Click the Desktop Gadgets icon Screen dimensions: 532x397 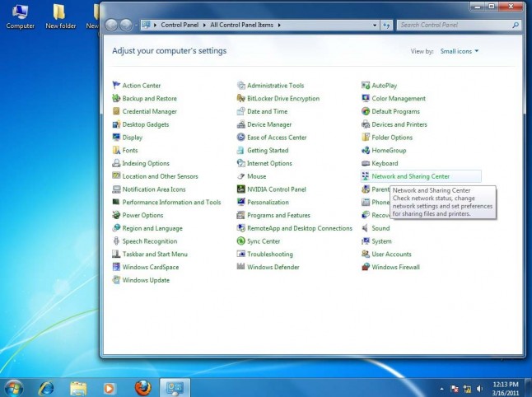(116, 124)
